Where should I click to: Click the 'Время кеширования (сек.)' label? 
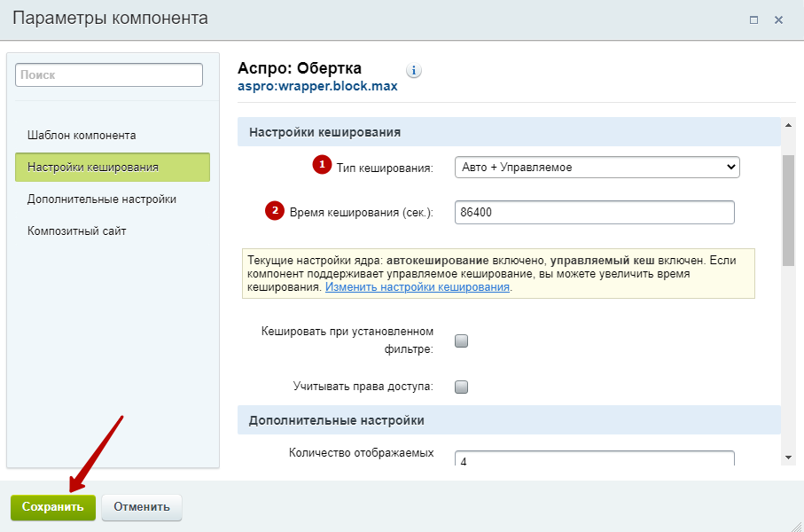pos(361,213)
